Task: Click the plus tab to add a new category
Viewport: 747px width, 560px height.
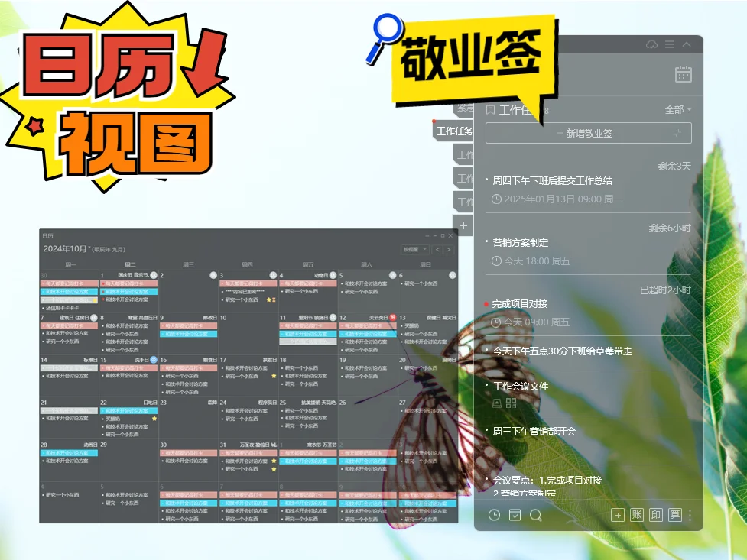Action: pos(463,225)
